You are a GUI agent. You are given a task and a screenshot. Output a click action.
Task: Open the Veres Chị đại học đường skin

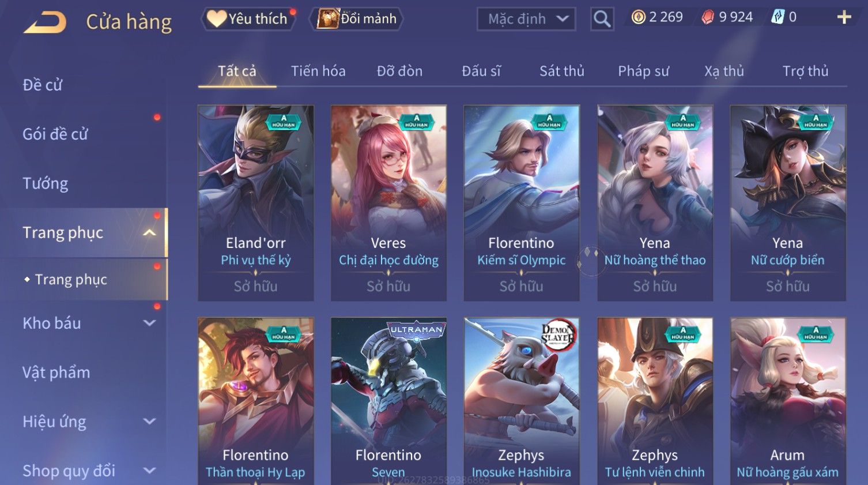tap(388, 203)
